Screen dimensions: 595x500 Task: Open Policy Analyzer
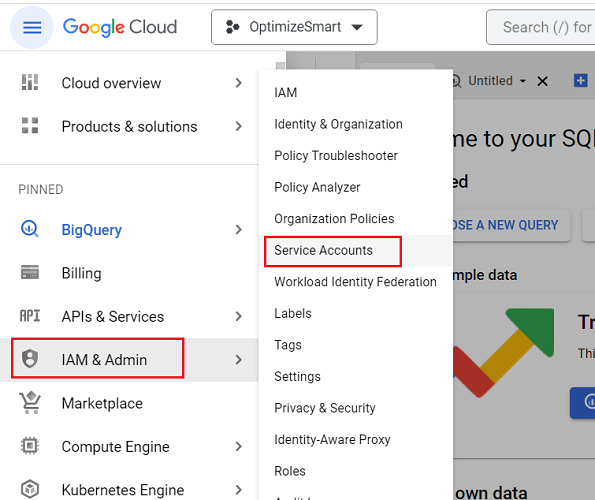click(356, 187)
